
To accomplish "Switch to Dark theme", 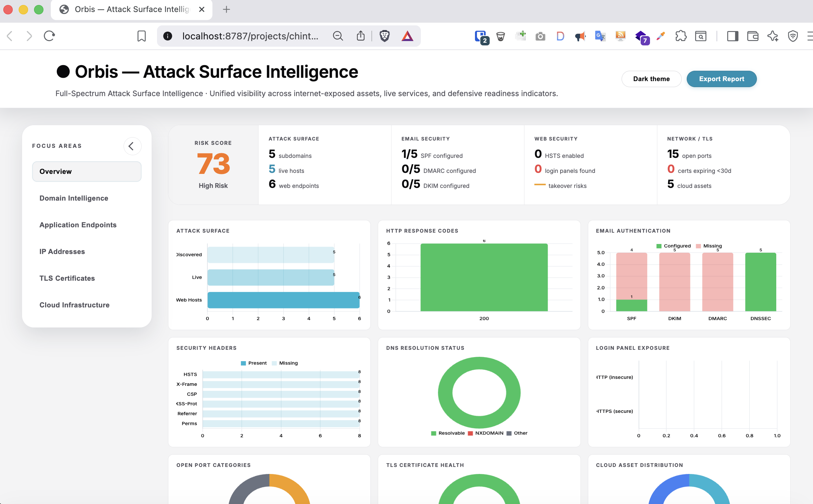I will pyautogui.click(x=651, y=79).
